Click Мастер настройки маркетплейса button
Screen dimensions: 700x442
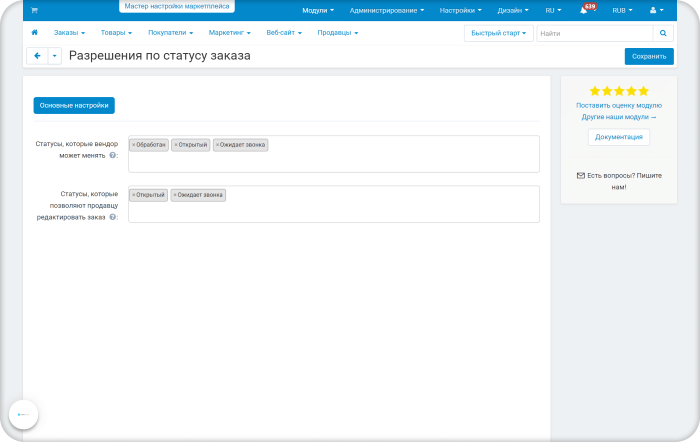[x=177, y=6]
